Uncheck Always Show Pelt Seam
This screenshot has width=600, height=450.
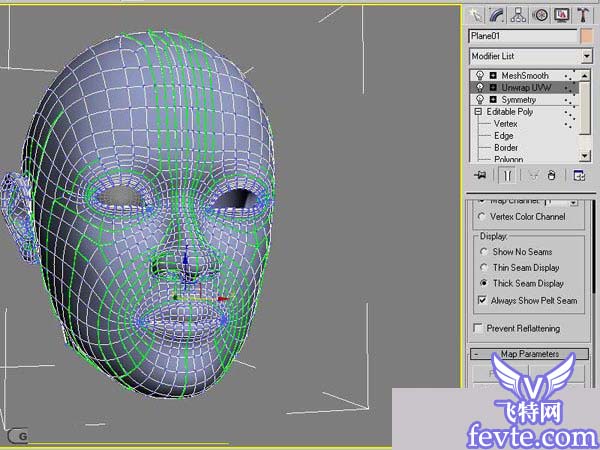coord(482,300)
